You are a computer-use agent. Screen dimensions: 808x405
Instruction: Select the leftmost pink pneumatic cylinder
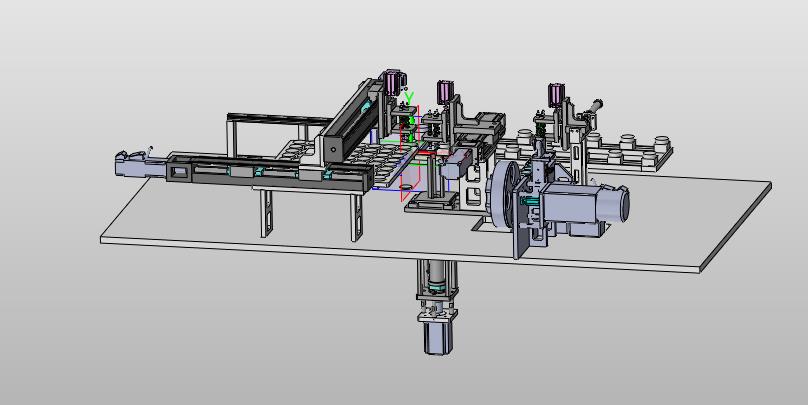click(394, 81)
